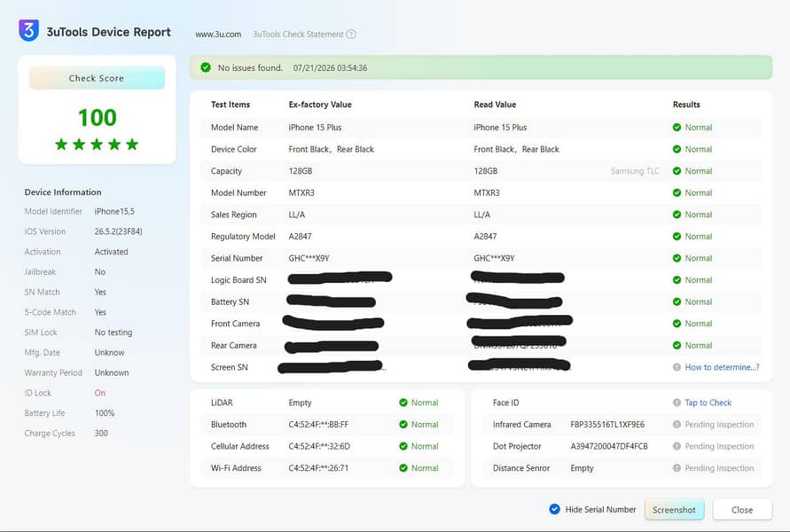Click the Normal check icon for Model Name
The height and width of the screenshot is (532, 790).
[x=677, y=128]
